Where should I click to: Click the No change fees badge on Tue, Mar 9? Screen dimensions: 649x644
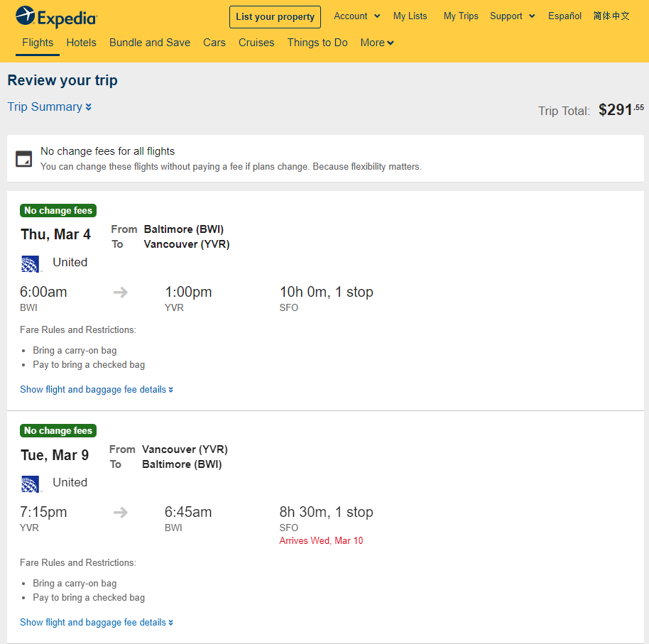click(x=58, y=430)
